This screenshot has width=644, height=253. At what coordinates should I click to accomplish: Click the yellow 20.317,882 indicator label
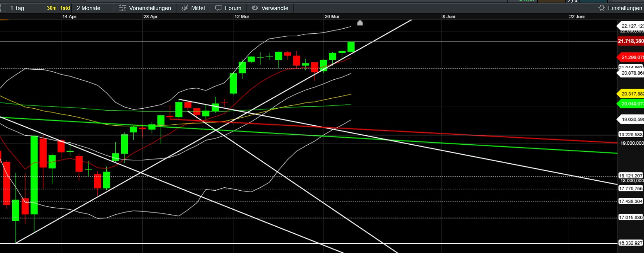coord(631,94)
